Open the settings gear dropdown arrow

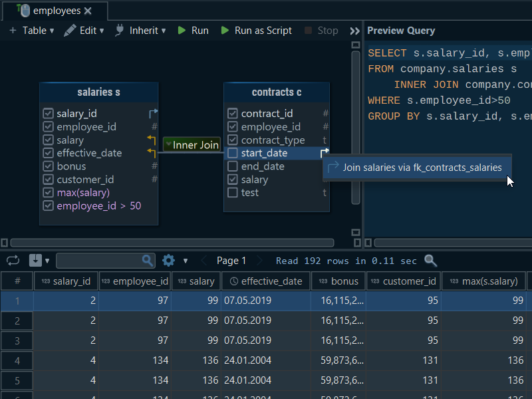click(186, 261)
